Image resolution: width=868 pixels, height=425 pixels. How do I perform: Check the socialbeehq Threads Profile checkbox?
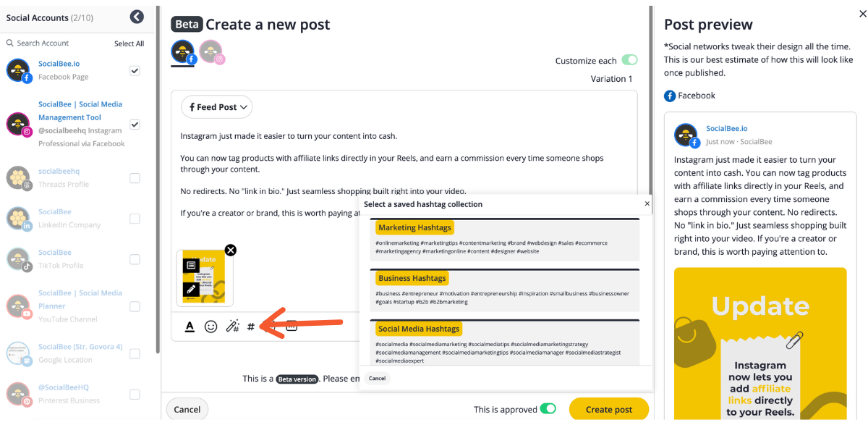click(135, 178)
